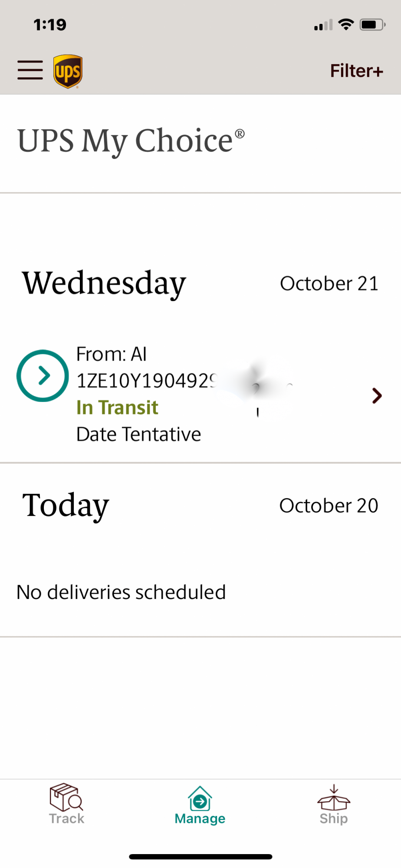The height and width of the screenshot is (868, 401).
Task: Open the hamburger navigation menu
Action: 30,70
